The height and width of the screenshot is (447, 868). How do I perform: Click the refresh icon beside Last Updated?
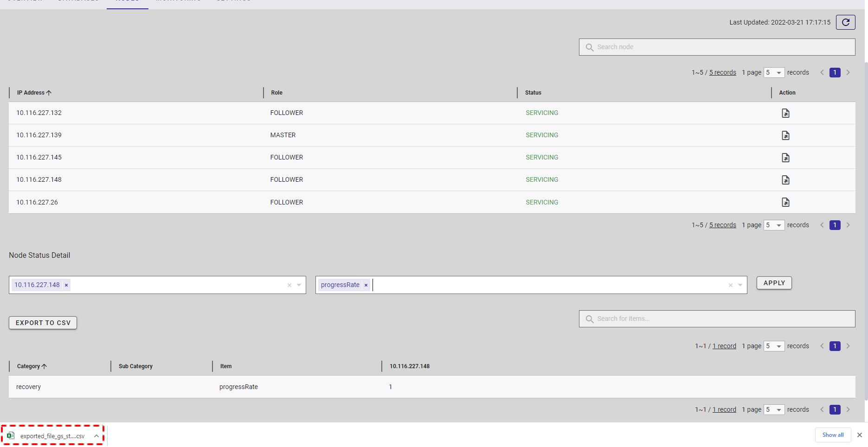coord(845,22)
